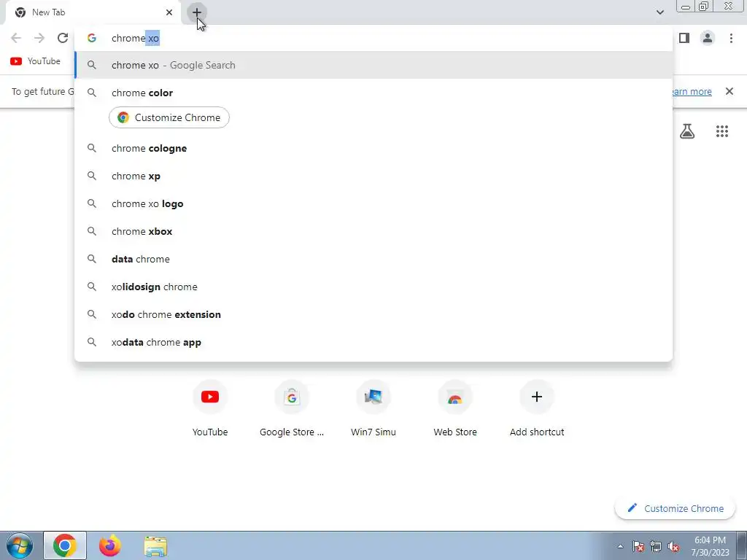Image resolution: width=747 pixels, height=560 pixels.
Task: Open the Search Labs flask icon
Action: [x=687, y=131]
